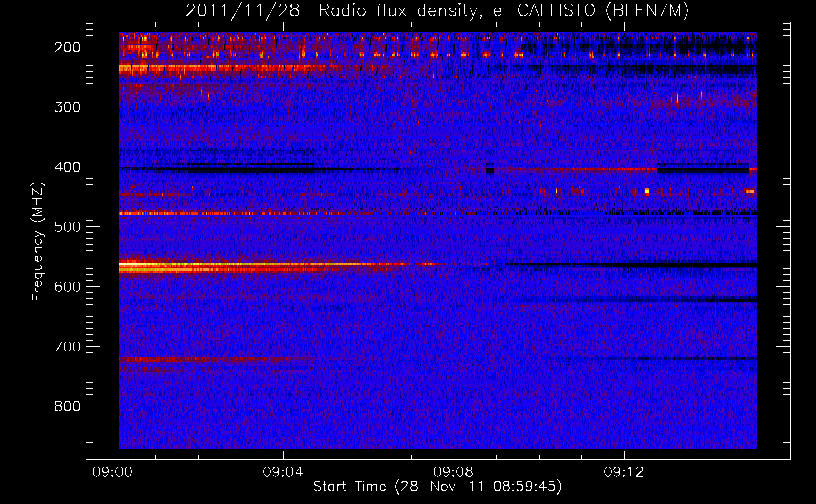
Task: Click the 09:08 time tick label
Action: [453, 472]
